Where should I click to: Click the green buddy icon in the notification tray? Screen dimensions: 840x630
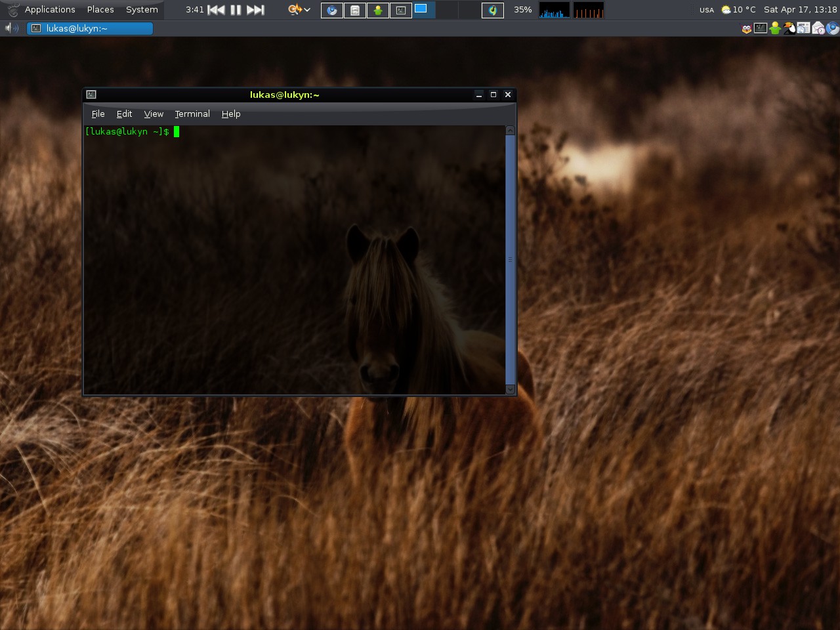[775, 28]
